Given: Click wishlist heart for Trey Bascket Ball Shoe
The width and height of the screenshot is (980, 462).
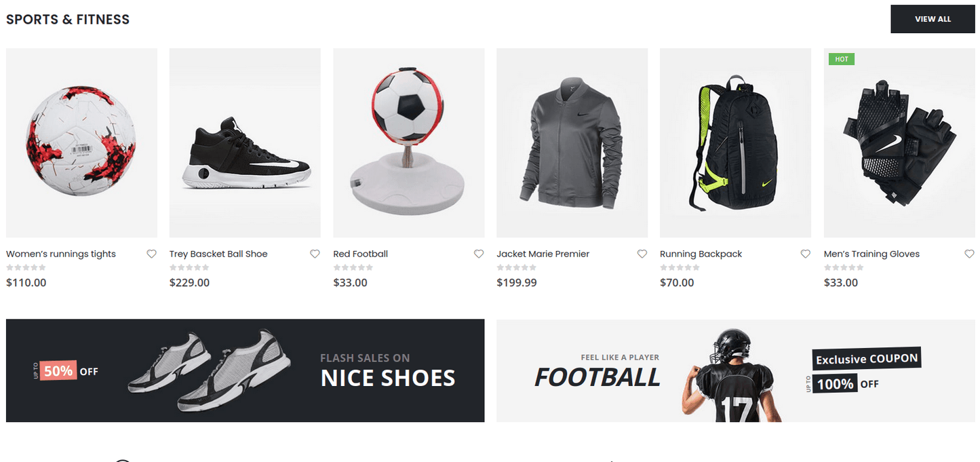Looking at the screenshot, I should (x=315, y=254).
